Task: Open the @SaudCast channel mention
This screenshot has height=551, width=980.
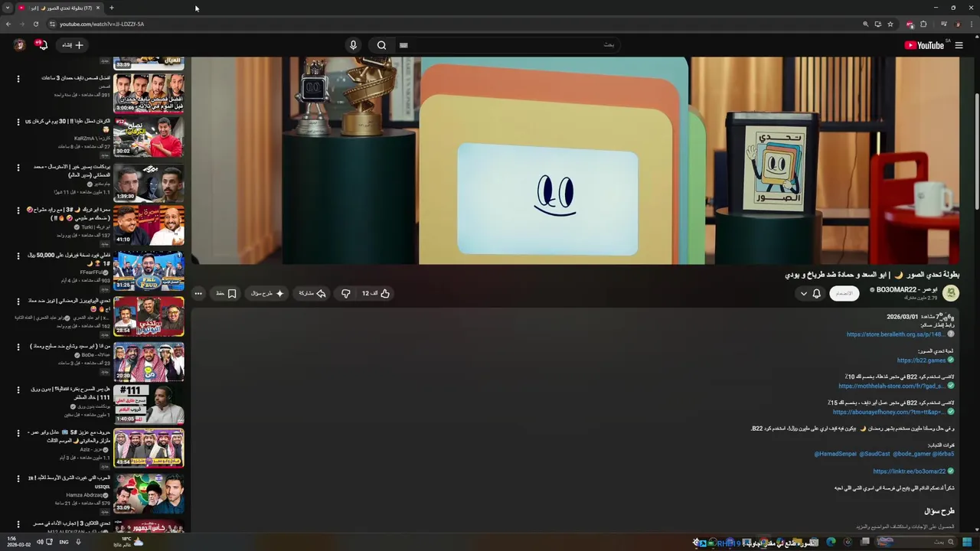Action: (874, 454)
